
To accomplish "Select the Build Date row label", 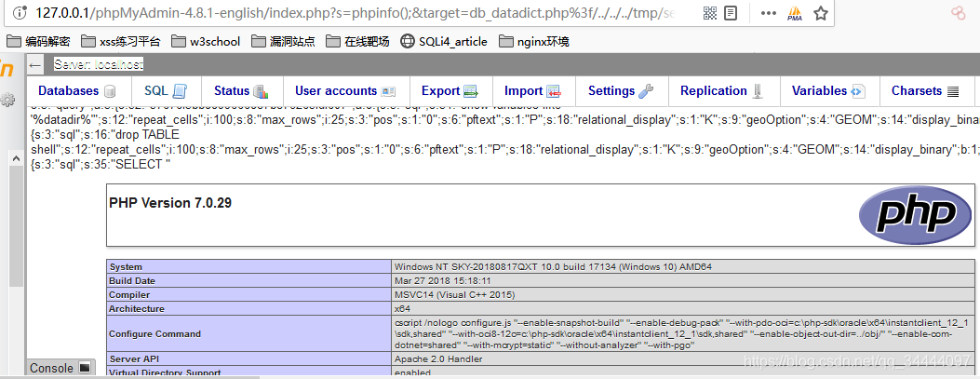I will pyautogui.click(x=132, y=281).
